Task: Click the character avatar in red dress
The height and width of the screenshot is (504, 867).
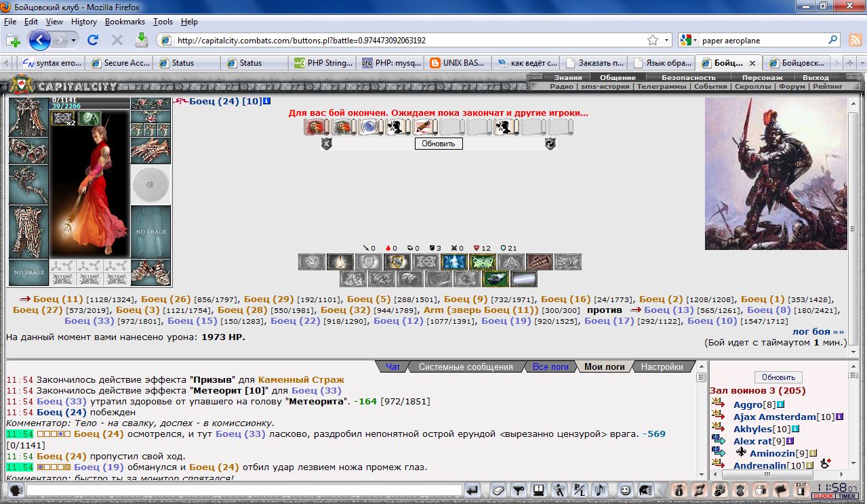Action: (89, 186)
